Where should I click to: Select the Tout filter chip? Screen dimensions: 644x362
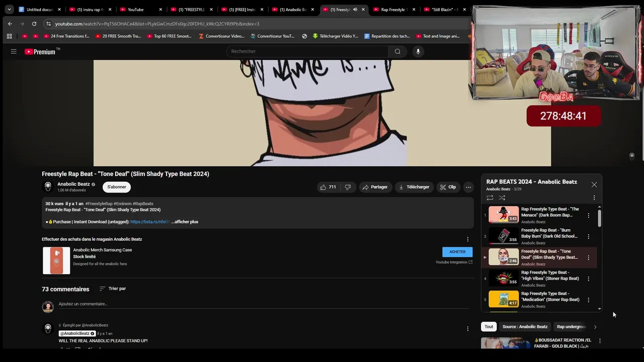tap(489, 327)
